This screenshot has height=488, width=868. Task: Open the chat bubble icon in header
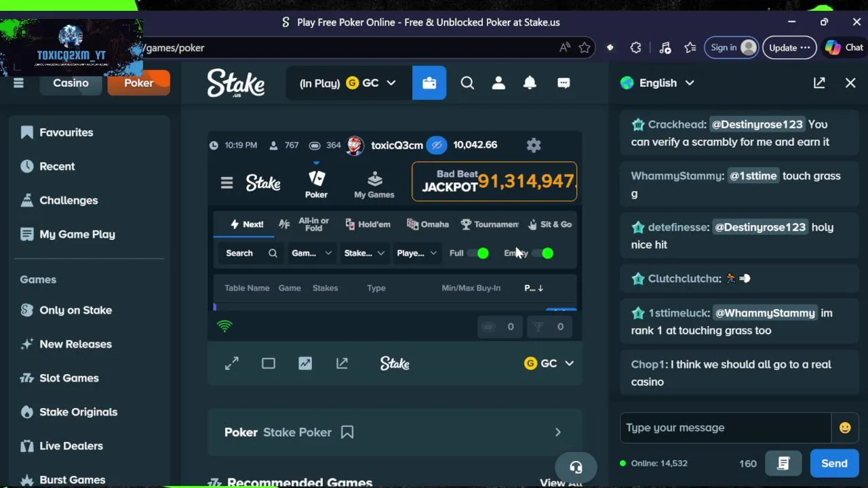(564, 83)
